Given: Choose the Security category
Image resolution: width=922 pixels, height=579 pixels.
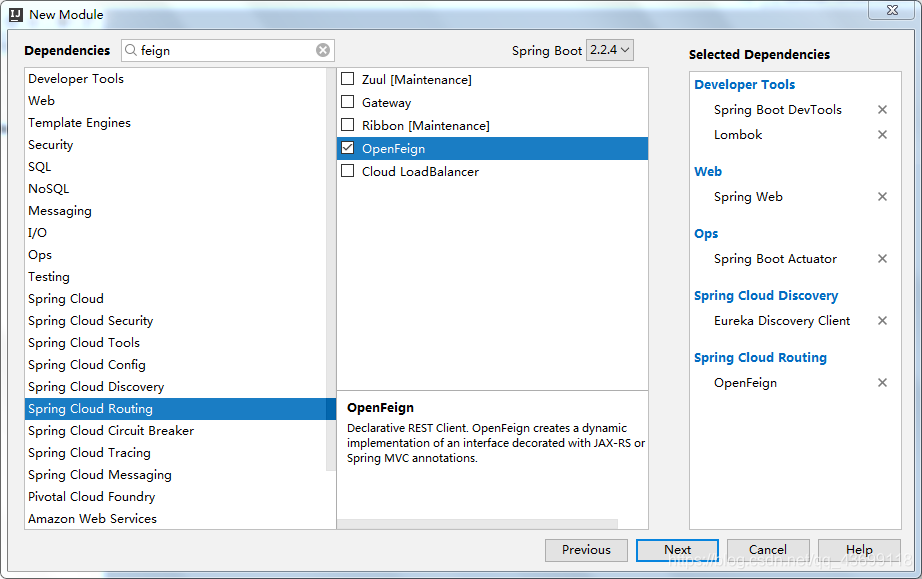Looking at the screenshot, I should click(x=175, y=145).
